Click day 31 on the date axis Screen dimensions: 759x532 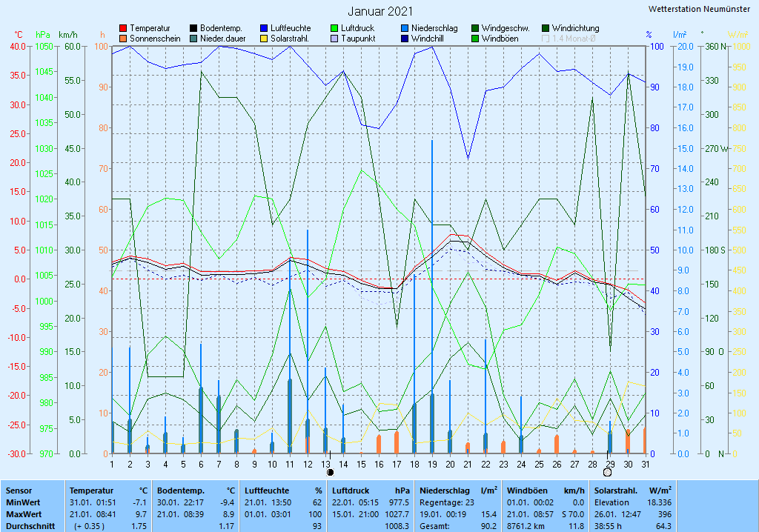(646, 465)
